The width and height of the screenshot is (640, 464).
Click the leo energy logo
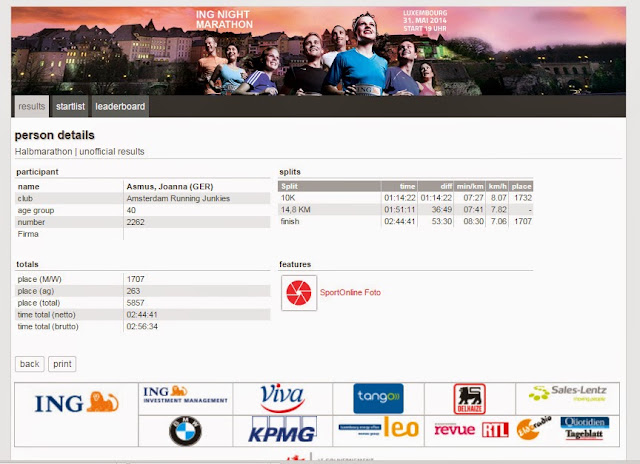(378, 428)
